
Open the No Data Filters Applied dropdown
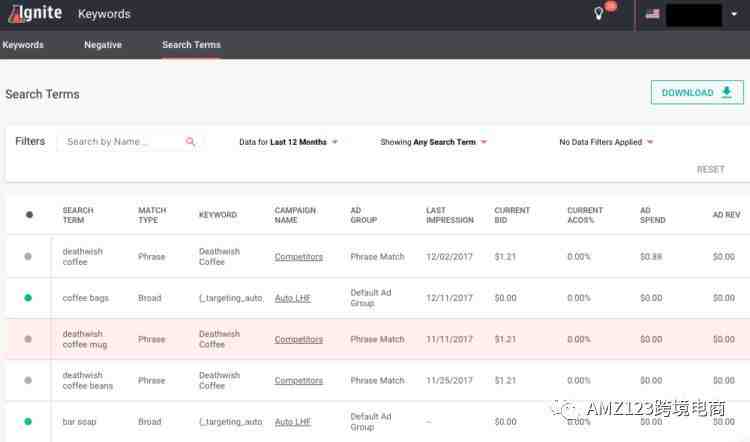coord(606,142)
